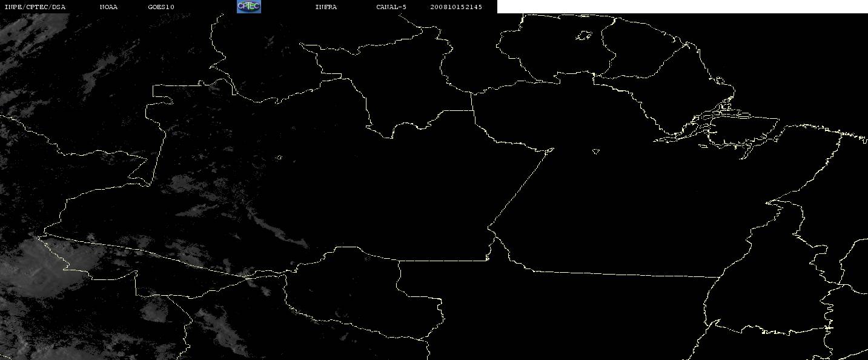The image size is (868, 360).
Task: Click the INFRA label in the header
Action: tap(326, 7)
